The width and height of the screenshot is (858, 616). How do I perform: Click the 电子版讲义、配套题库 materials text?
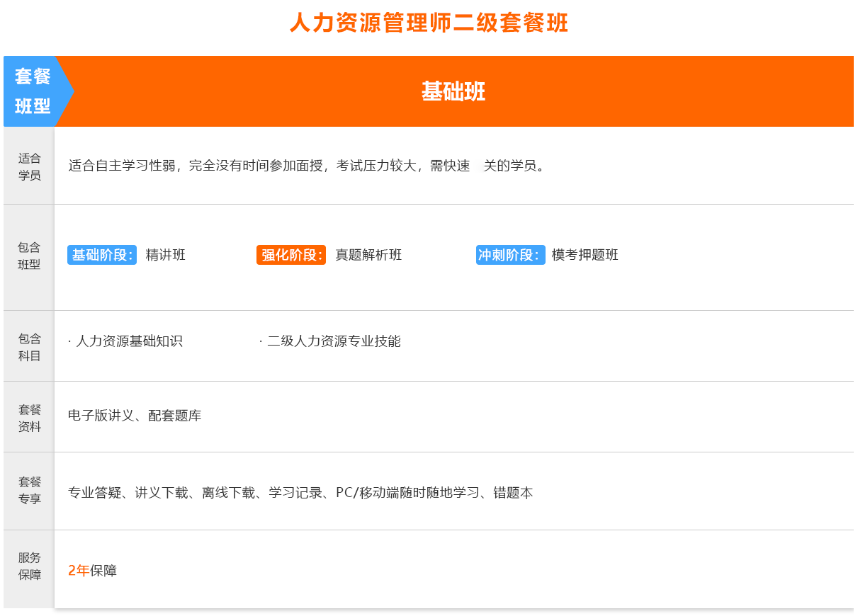(x=135, y=416)
